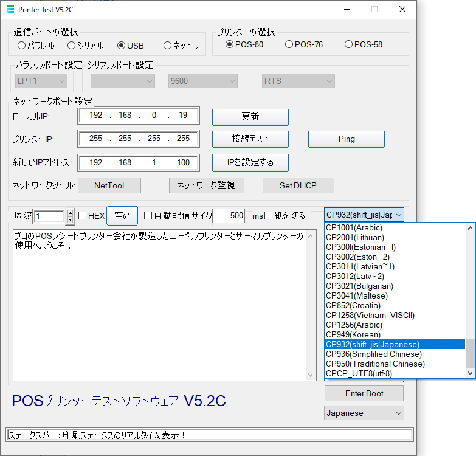This screenshot has height=456, width=476.
Task: Toggle the 自動配信 checkbox
Action: point(148,216)
